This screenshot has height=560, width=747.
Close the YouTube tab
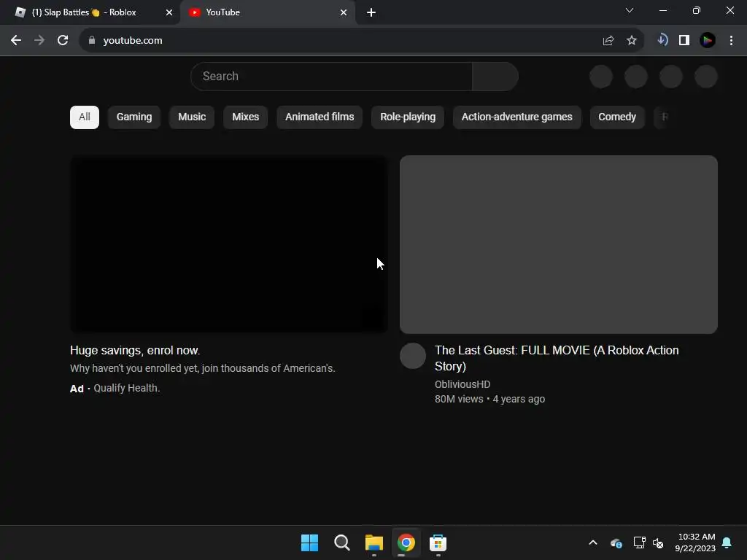(344, 12)
